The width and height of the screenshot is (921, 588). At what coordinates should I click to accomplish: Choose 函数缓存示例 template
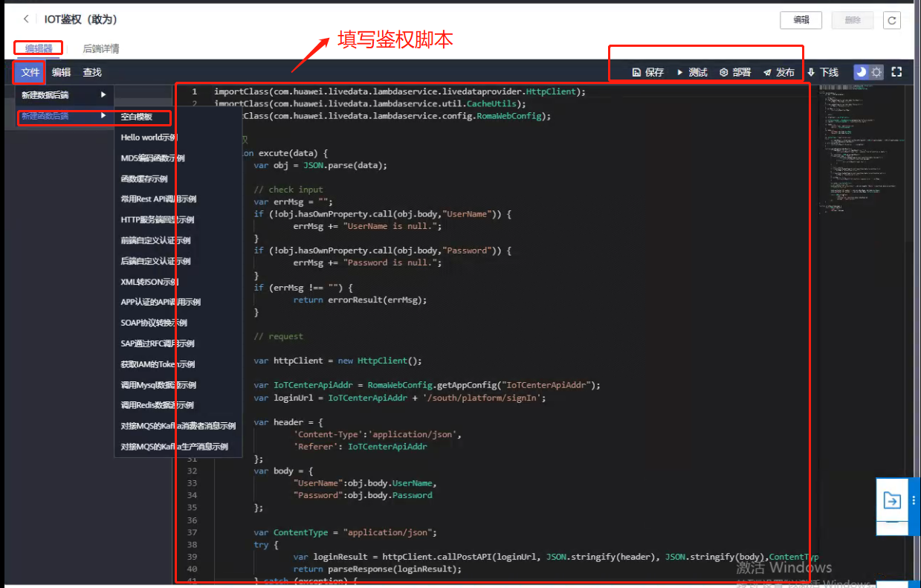click(x=144, y=179)
